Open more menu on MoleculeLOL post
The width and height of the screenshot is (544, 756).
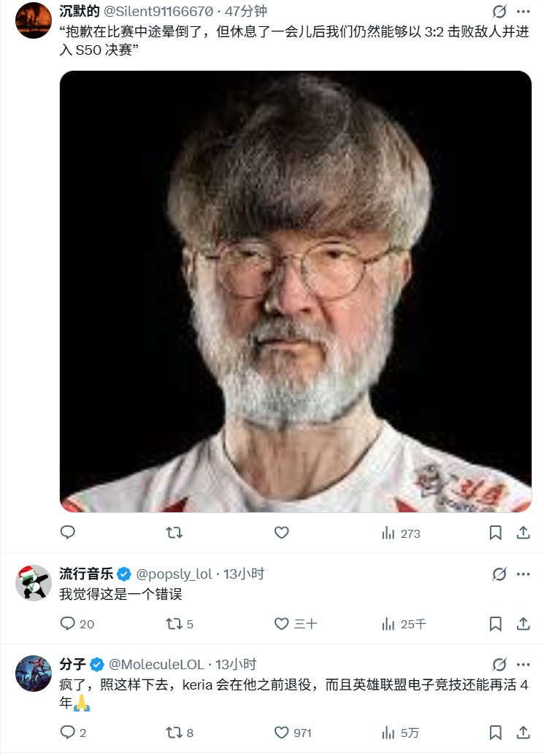click(x=524, y=664)
